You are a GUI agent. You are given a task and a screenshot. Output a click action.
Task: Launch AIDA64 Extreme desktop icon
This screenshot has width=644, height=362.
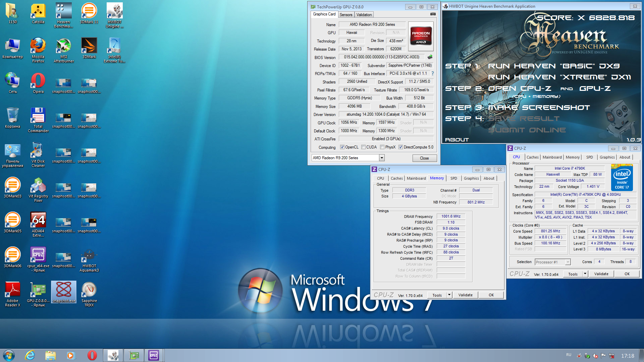click(x=38, y=225)
